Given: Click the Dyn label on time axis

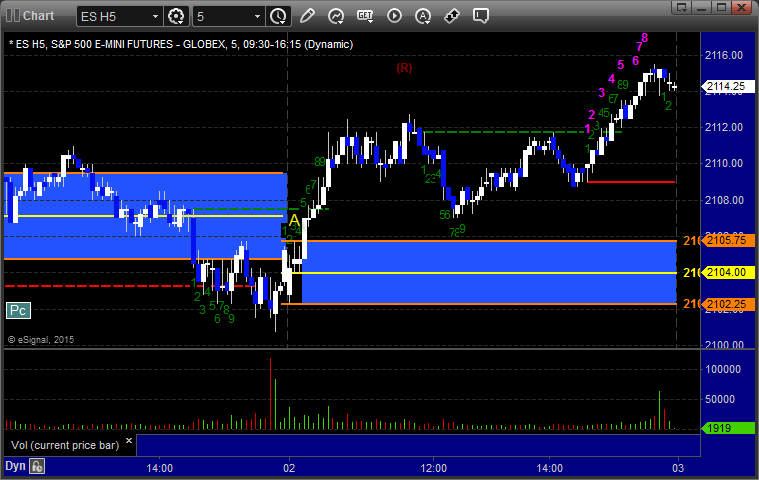Looking at the screenshot, I should (x=15, y=466).
